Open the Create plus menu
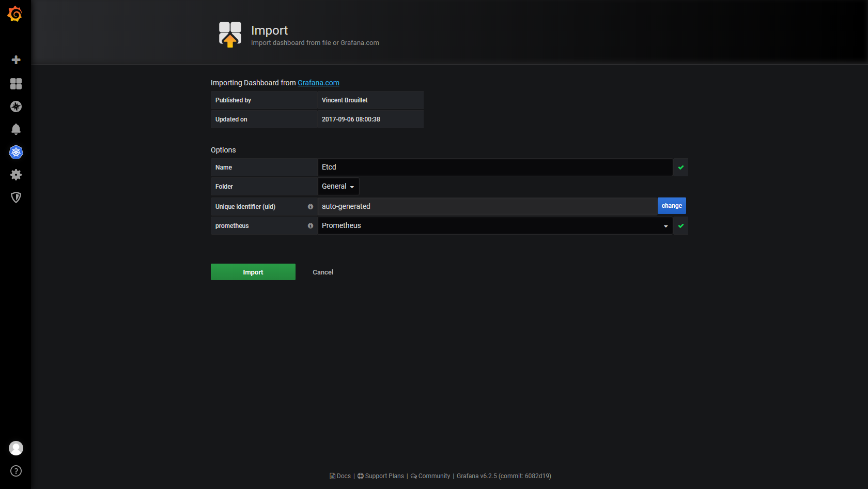Viewport: 868px width, 489px height. [x=16, y=60]
